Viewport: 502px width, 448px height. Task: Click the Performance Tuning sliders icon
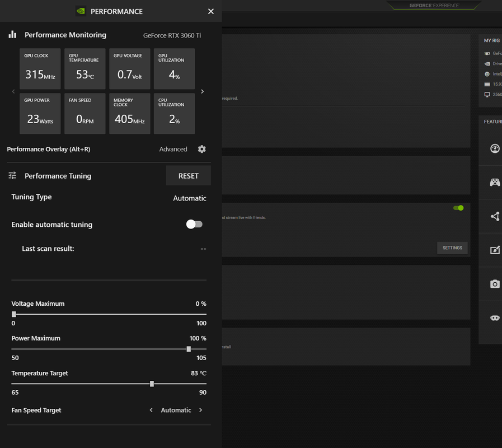pos(12,175)
